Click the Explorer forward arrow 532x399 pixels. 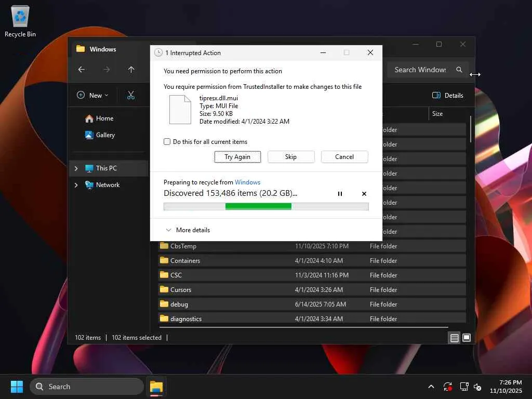[x=107, y=70]
